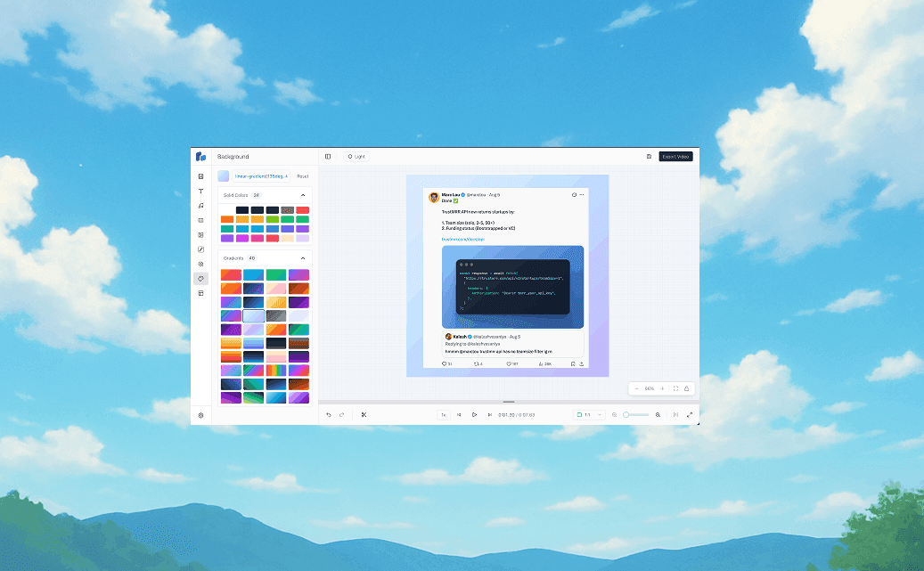Increase canvas zoom with the plus button
The height and width of the screenshot is (571, 924).
coord(662,389)
